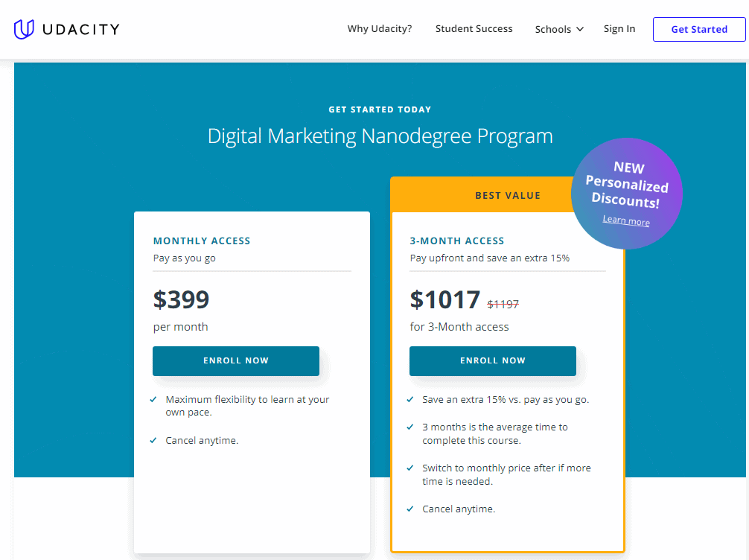Open the Learn more link on the discount badge
This screenshot has height=560, width=749.
pyautogui.click(x=626, y=221)
